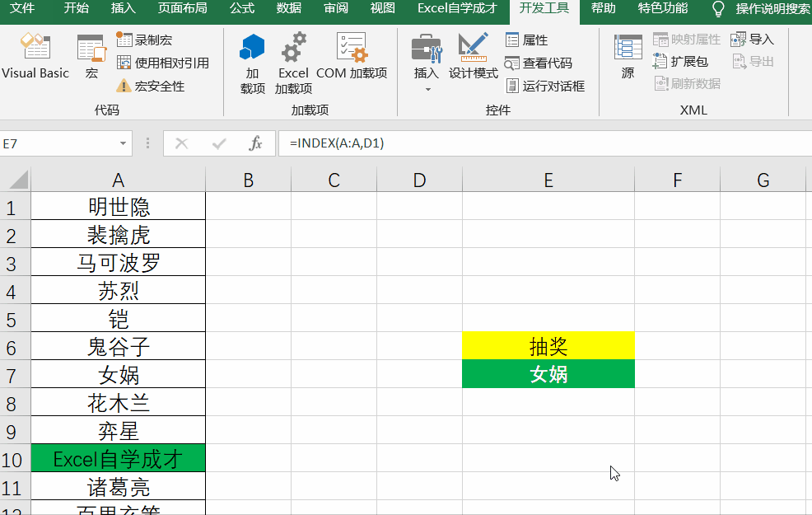Open the Insert controls (插入) toolbox
The width and height of the screenshot is (812, 515).
tap(427, 56)
